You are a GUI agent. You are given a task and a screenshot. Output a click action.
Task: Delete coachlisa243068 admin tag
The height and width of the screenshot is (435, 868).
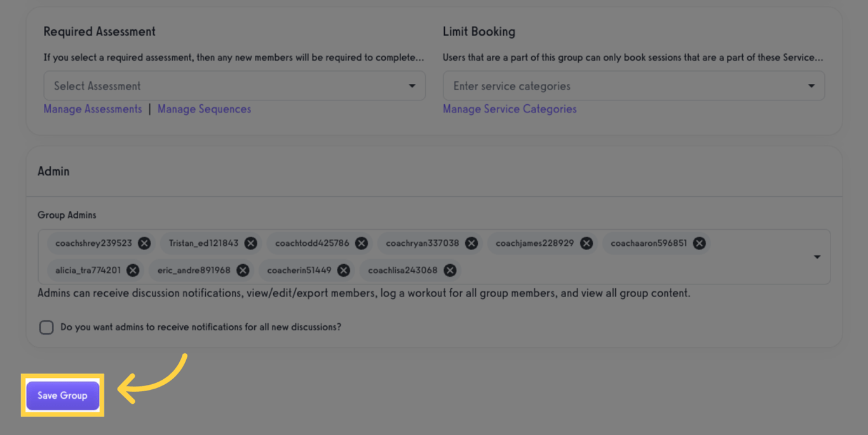click(x=449, y=270)
